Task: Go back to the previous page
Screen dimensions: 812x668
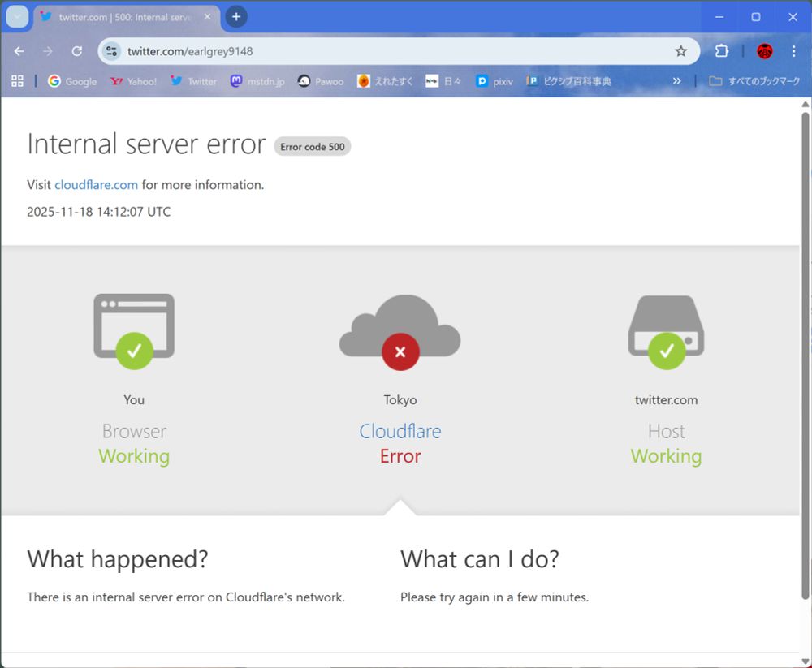Action: coord(19,51)
